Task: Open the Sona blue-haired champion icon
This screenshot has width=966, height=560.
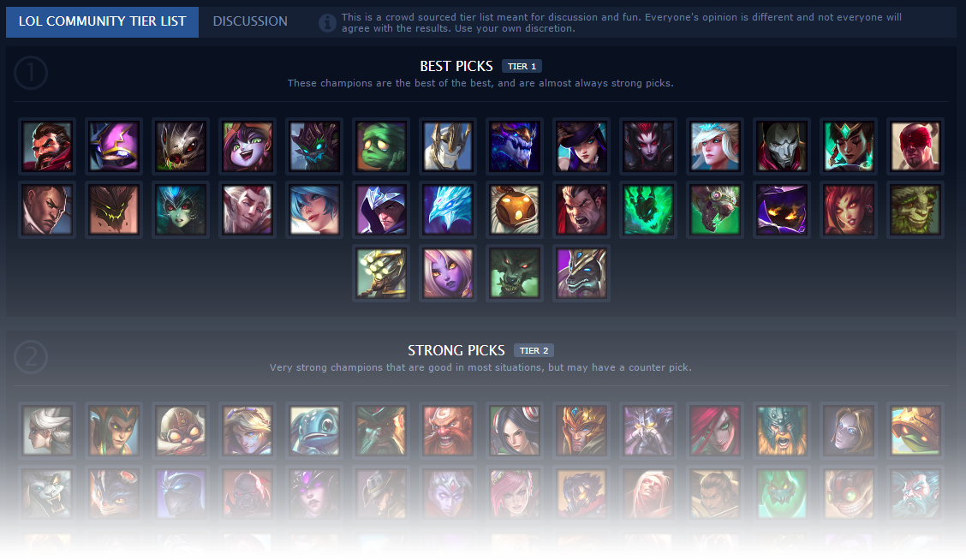Action: pos(314,210)
